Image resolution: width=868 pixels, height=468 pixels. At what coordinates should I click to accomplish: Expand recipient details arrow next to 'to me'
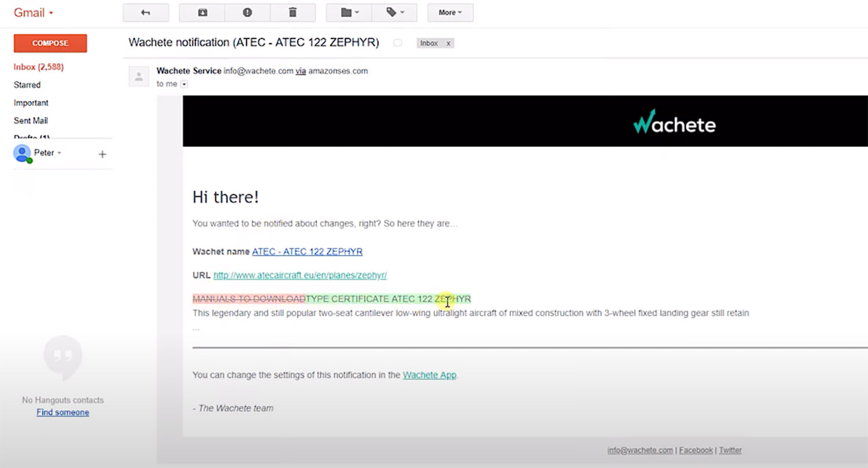(x=185, y=84)
